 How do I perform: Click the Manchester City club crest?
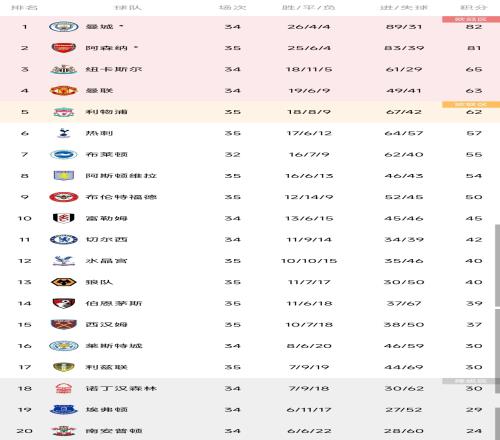64,27
